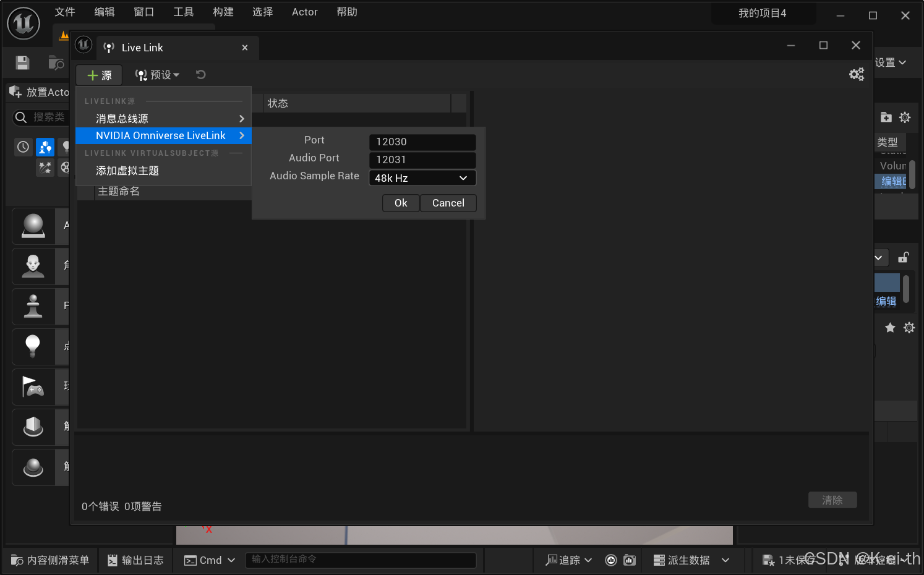This screenshot has width=924, height=575.
Task: Click the Port 12030 input field
Action: click(422, 142)
